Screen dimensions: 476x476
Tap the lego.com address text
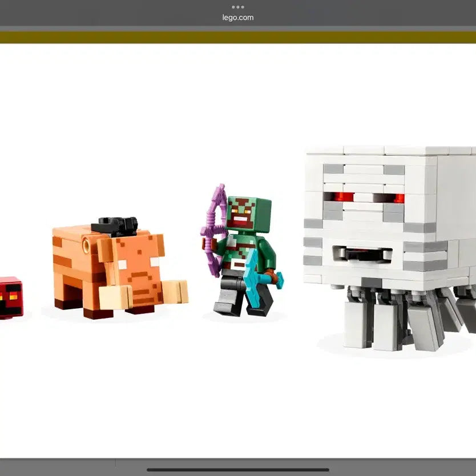click(237, 18)
